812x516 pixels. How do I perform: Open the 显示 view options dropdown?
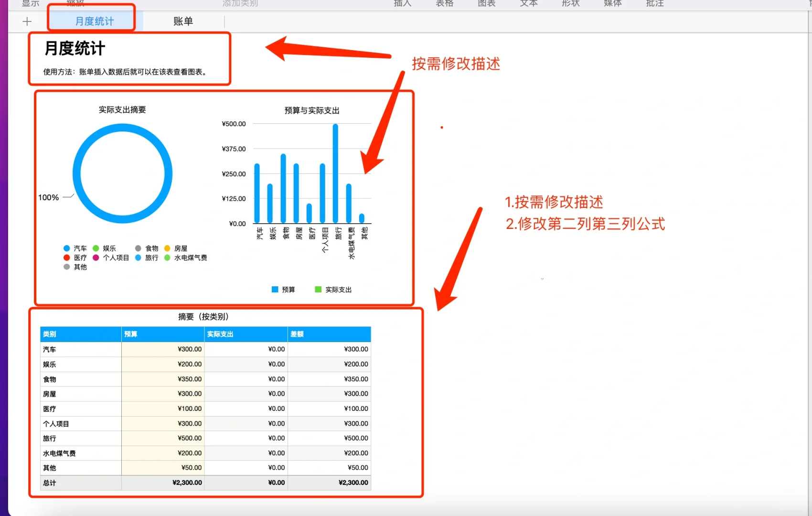click(x=30, y=3)
